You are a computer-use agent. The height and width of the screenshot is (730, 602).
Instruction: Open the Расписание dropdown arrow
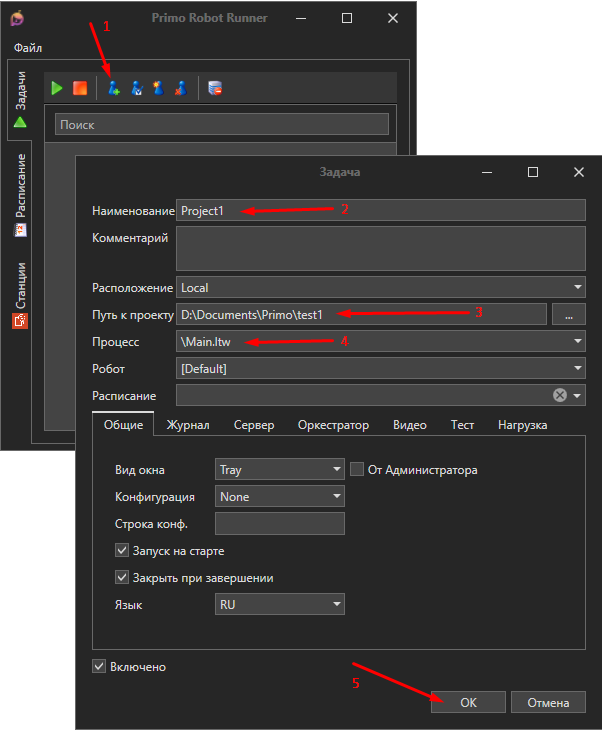click(x=577, y=396)
